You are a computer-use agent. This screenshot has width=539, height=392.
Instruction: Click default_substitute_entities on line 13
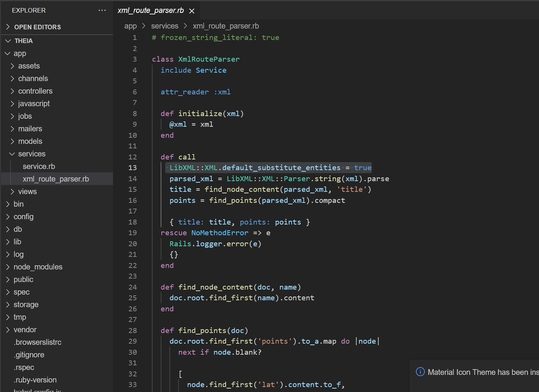coord(281,168)
